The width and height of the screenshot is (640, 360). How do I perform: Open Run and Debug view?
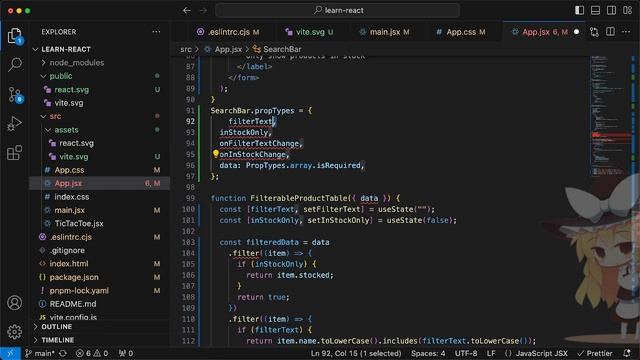click(15, 124)
